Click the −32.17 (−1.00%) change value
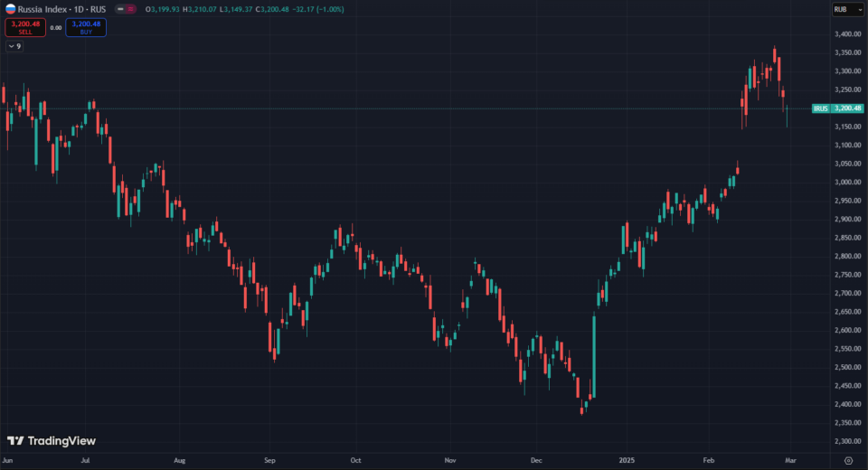The image size is (868, 470). point(313,9)
